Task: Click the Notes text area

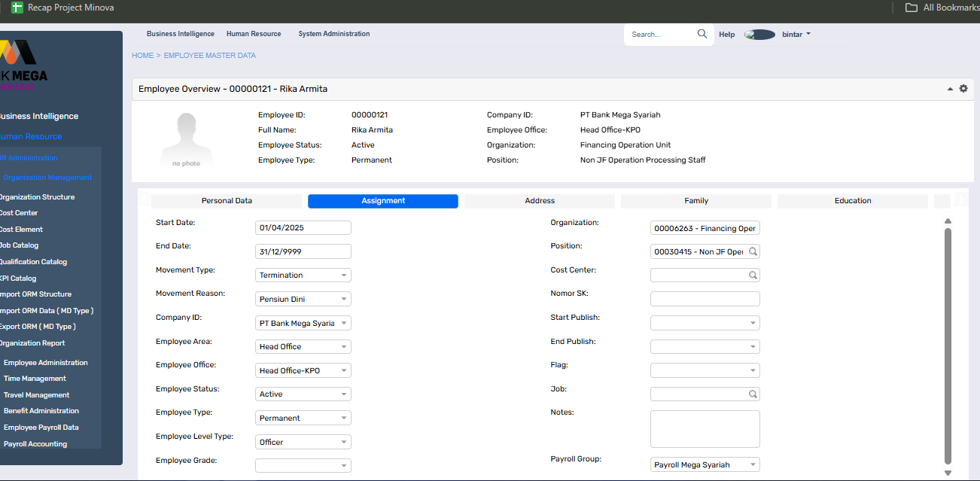Action: [705, 429]
